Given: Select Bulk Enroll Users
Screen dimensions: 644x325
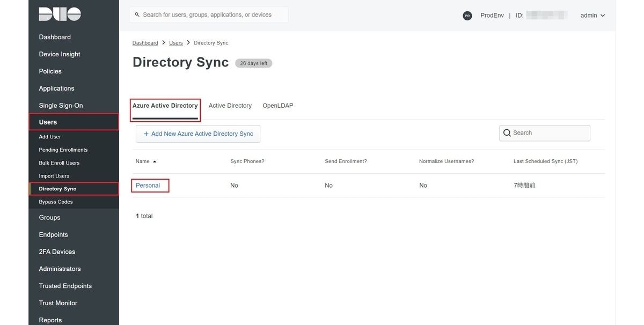Looking at the screenshot, I should 59,163.
